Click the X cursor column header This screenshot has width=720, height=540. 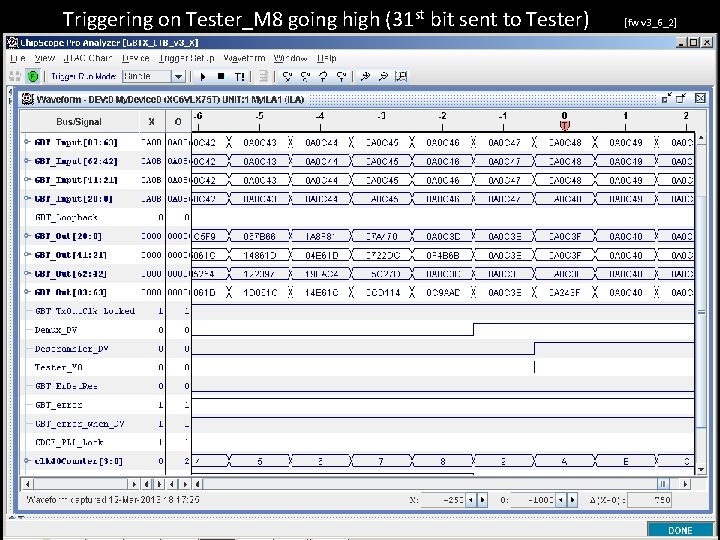coord(152,122)
